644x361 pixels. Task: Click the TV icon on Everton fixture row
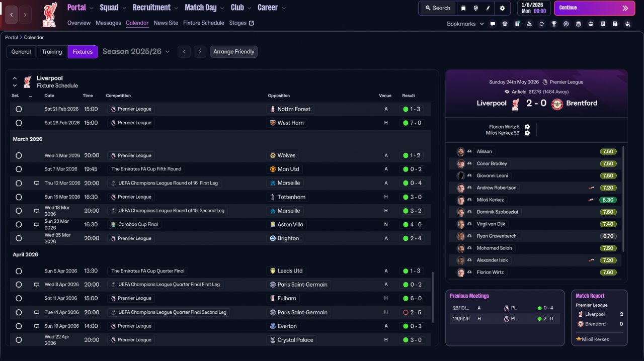[37, 326]
